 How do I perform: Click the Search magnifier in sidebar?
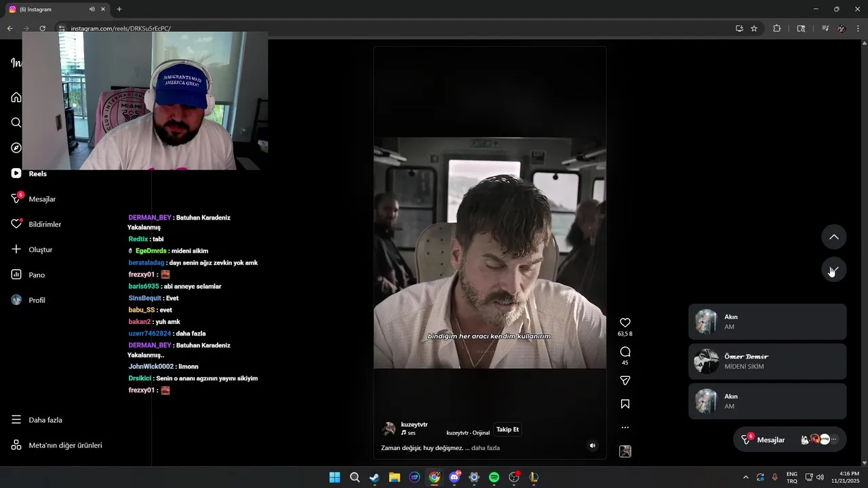(16, 123)
